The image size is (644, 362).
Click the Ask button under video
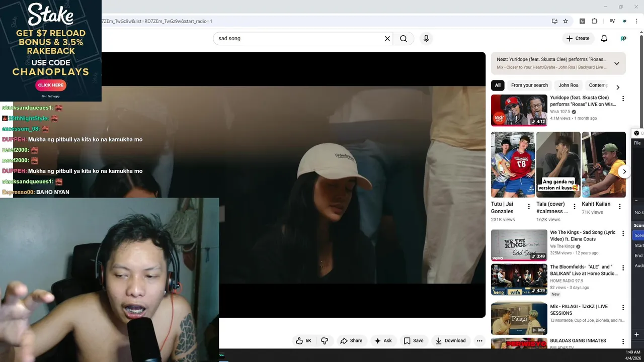(383, 341)
